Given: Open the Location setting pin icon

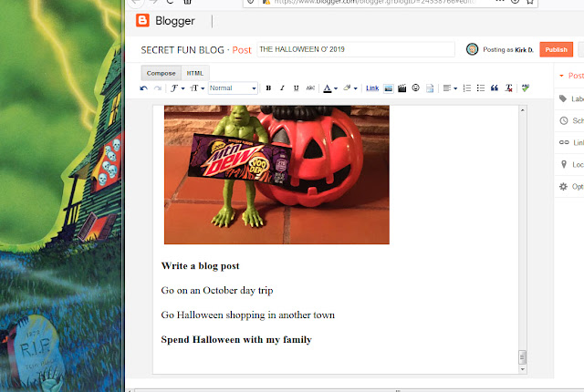Looking at the screenshot, I should 564,164.
